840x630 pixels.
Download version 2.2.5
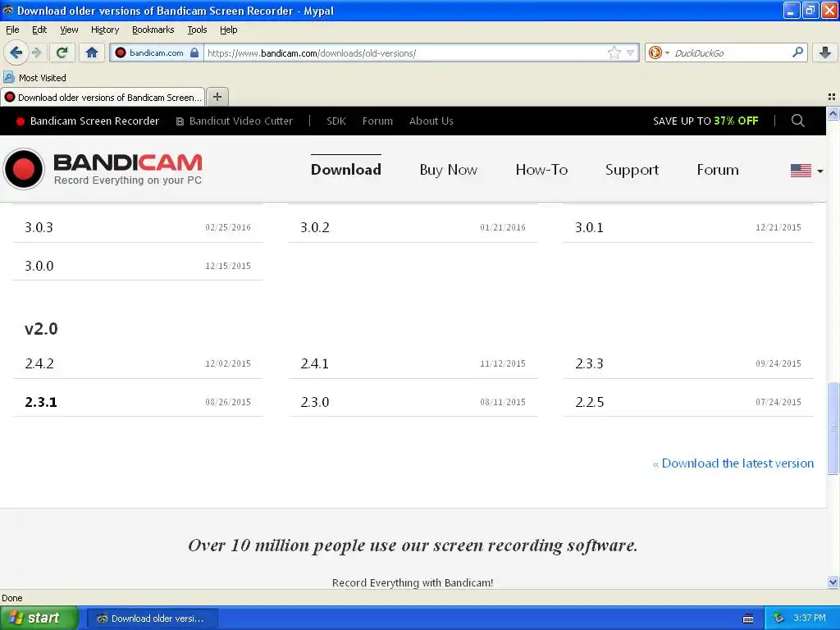(688, 402)
